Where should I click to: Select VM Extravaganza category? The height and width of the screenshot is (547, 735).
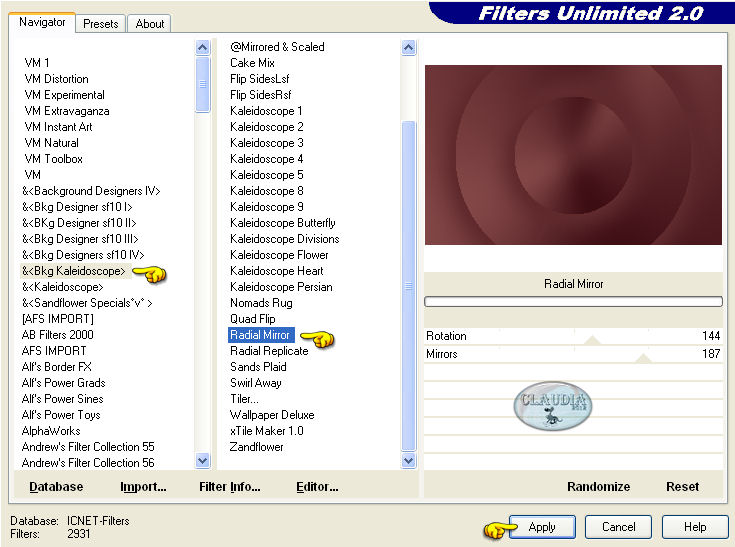pos(67,111)
